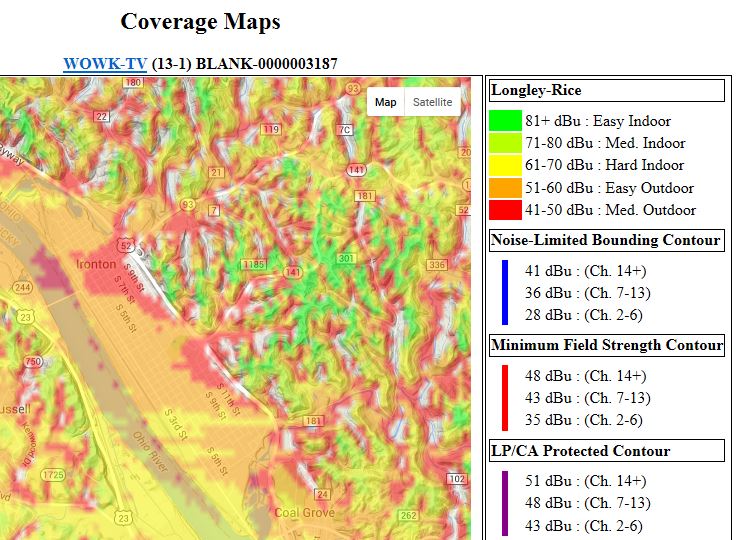Click the route 24 shield near Coal Grove
The height and width of the screenshot is (540, 738).
pos(322,494)
